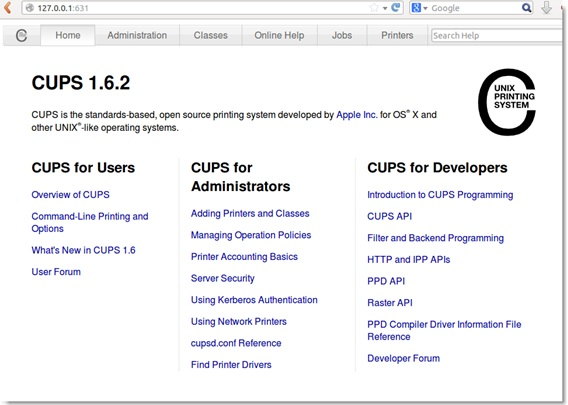This screenshot has width=568, height=405.
Task: Open the Server Security link
Action: [223, 278]
